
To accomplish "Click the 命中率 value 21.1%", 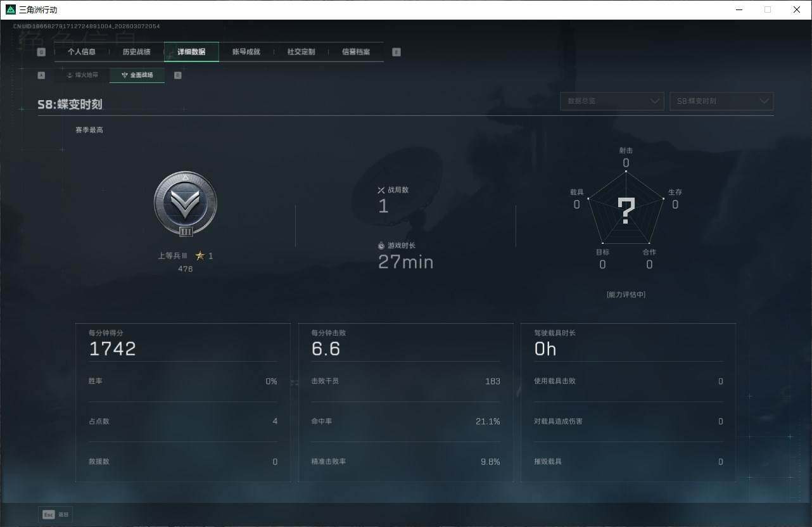I will coord(488,421).
